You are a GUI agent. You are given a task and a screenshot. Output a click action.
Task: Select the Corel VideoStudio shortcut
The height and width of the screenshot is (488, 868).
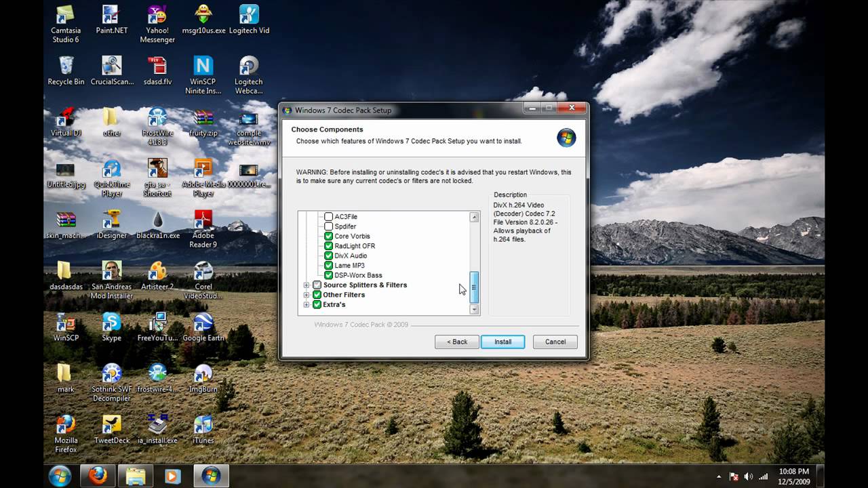point(203,281)
